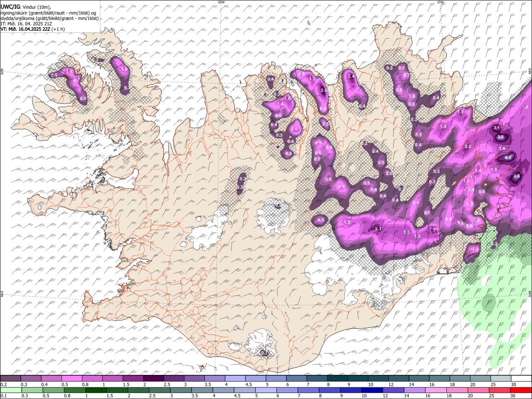Click the '3.1' precipitation value in the east
This screenshot has width=532, height=399.
(x=496, y=128)
